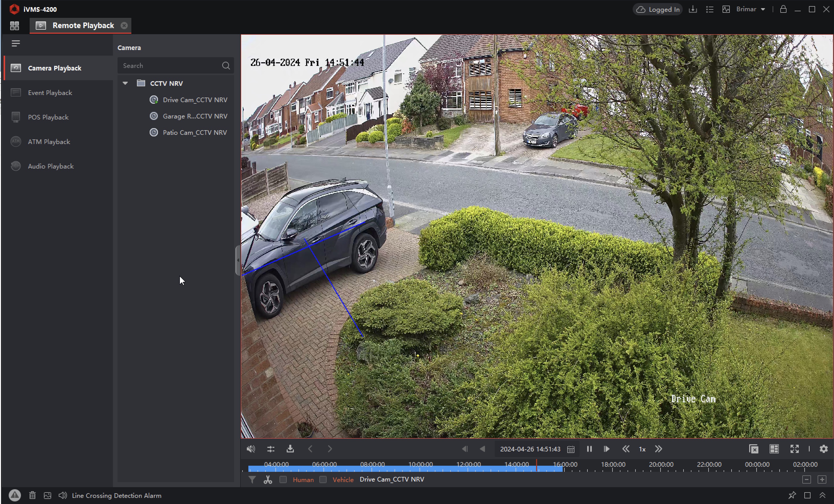This screenshot has height=504, width=834.
Task: Open playback settings gear icon
Action: [x=824, y=449]
